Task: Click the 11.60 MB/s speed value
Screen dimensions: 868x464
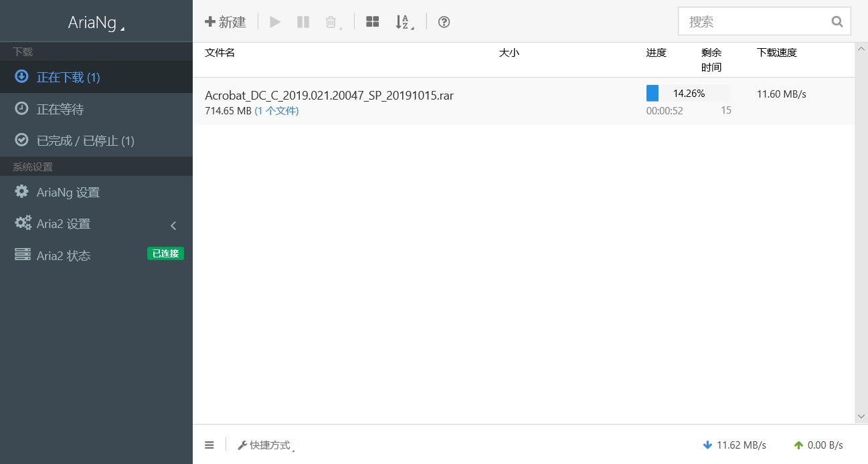Action: pyautogui.click(x=781, y=94)
